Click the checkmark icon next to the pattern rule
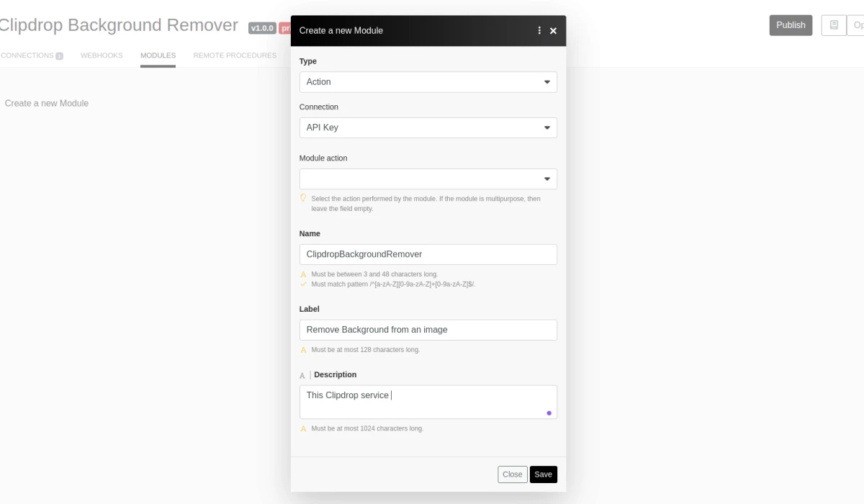 [303, 284]
